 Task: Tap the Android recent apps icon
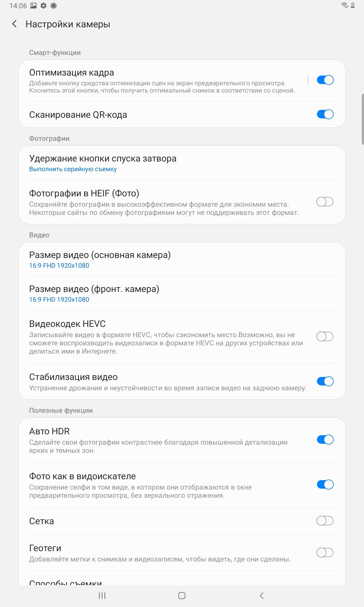click(x=102, y=595)
